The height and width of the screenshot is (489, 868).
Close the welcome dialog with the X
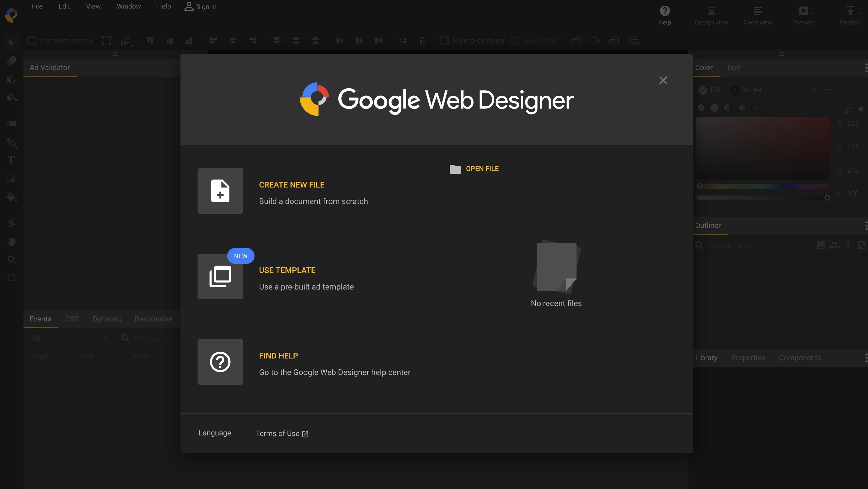click(x=663, y=80)
